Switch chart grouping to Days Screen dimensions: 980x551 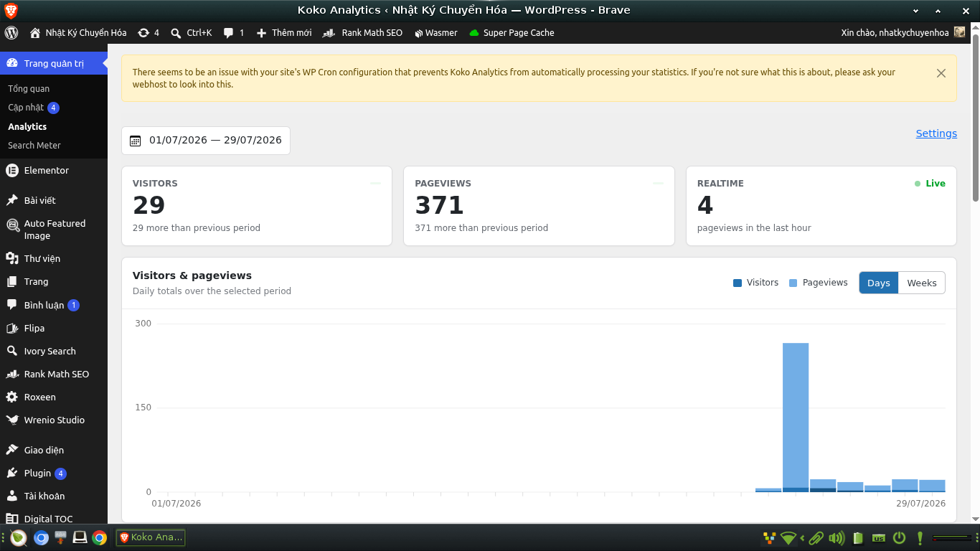(x=879, y=283)
